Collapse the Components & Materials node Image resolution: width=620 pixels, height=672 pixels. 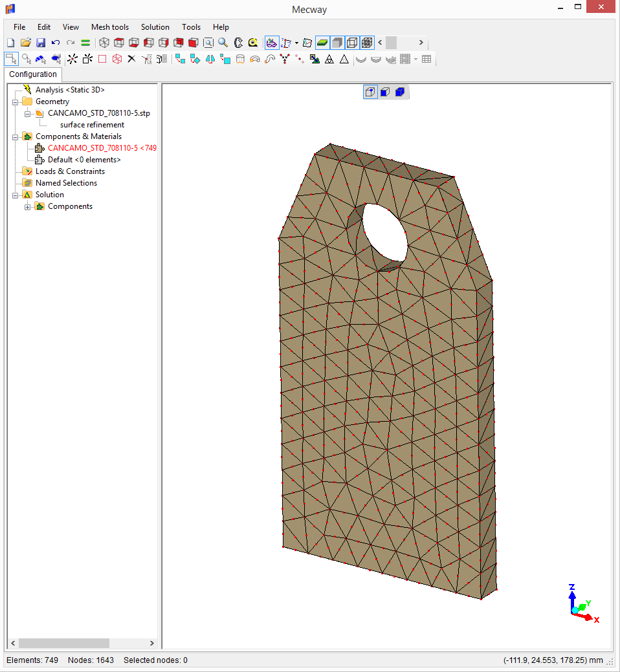point(16,137)
